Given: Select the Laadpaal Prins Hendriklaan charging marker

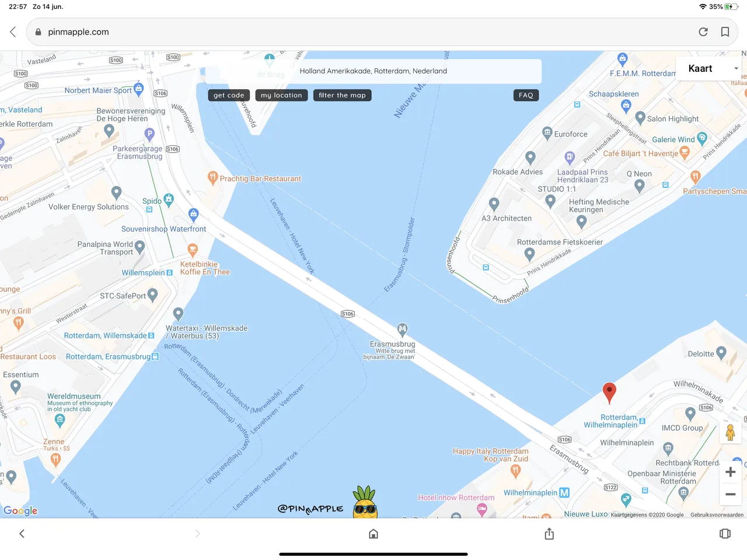Looking at the screenshot, I should tap(570, 156).
